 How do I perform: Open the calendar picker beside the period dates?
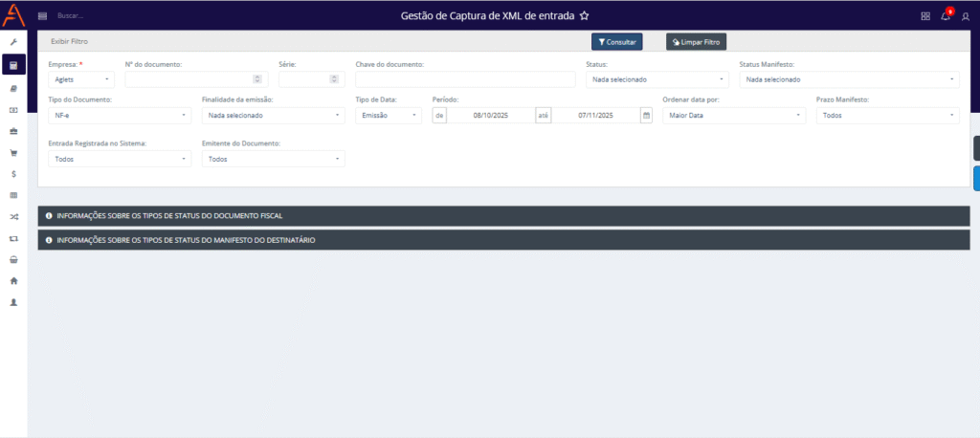point(646,116)
